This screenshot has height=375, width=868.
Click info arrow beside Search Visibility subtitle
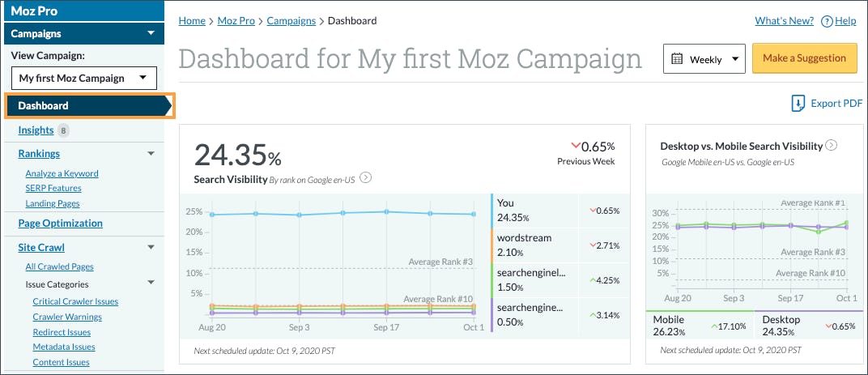tap(365, 177)
